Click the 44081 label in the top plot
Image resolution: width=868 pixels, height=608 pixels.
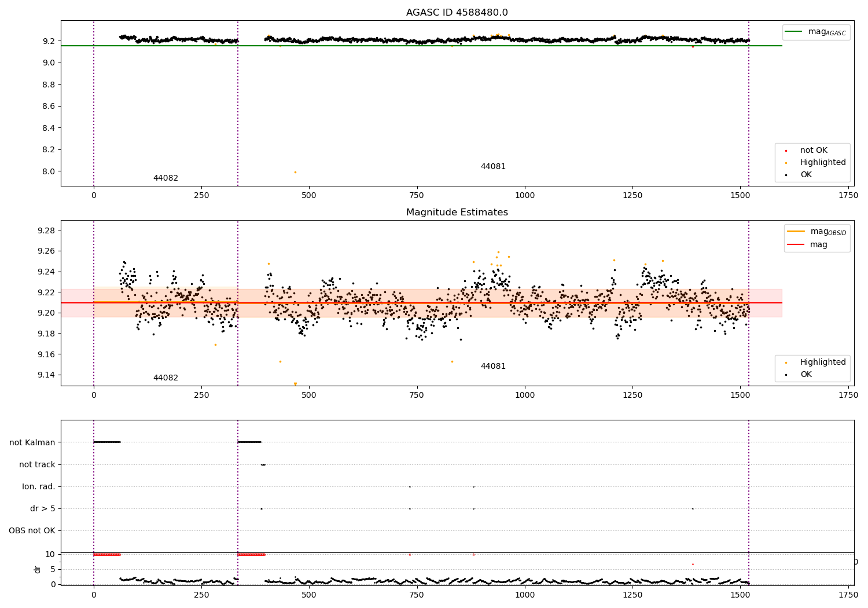click(493, 167)
